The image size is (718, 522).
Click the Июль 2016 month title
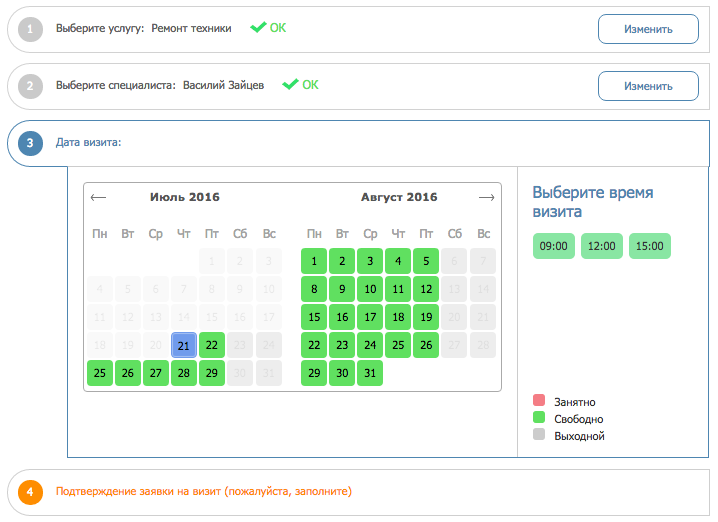tap(185, 197)
